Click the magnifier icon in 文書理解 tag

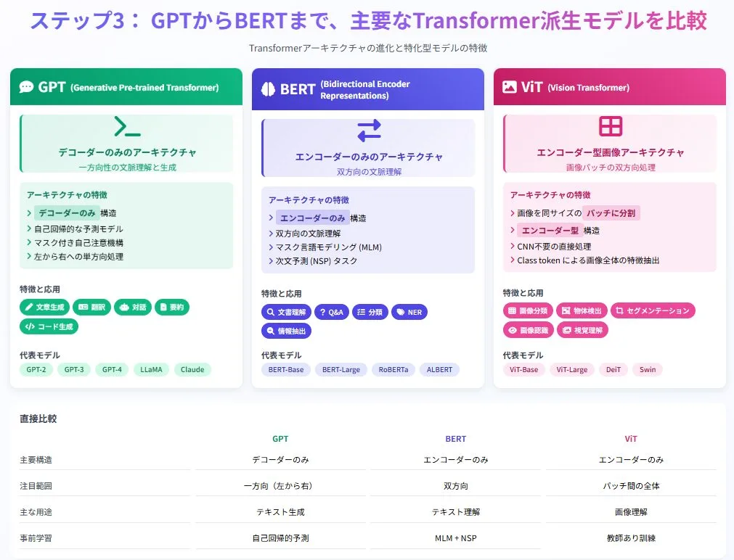[x=271, y=312]
